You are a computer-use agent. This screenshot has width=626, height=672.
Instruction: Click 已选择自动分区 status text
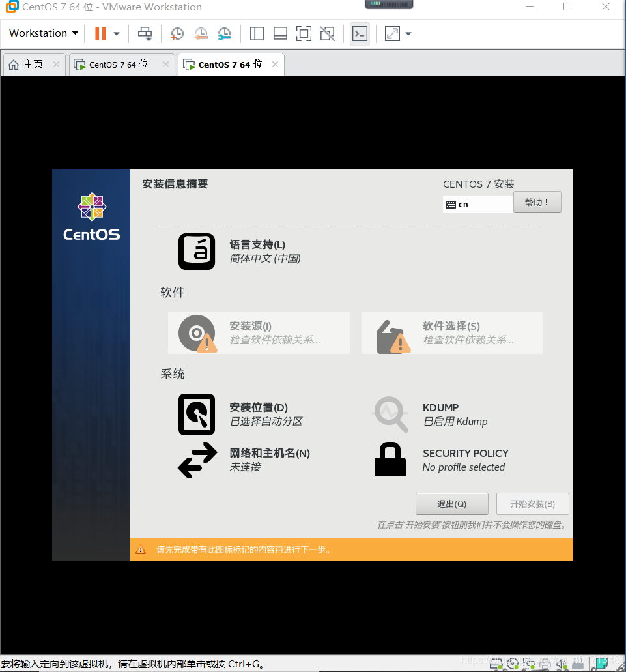tap(266, 421)
